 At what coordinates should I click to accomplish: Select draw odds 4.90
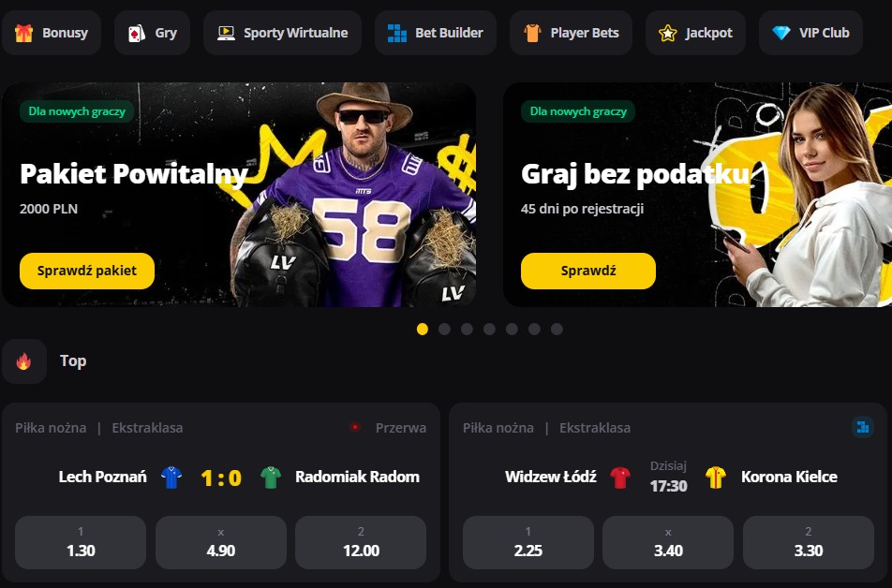221,542
